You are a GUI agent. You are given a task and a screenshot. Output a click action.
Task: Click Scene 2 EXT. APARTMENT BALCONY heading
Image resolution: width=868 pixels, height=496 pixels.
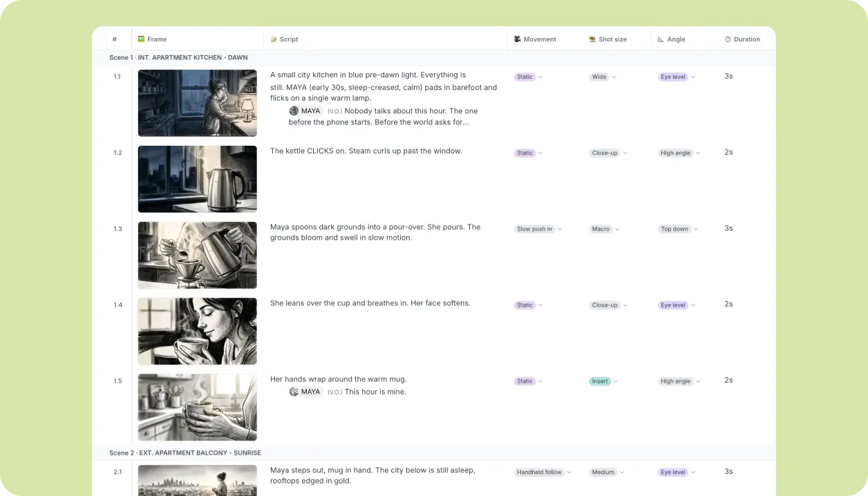click(x=185, y=452)
